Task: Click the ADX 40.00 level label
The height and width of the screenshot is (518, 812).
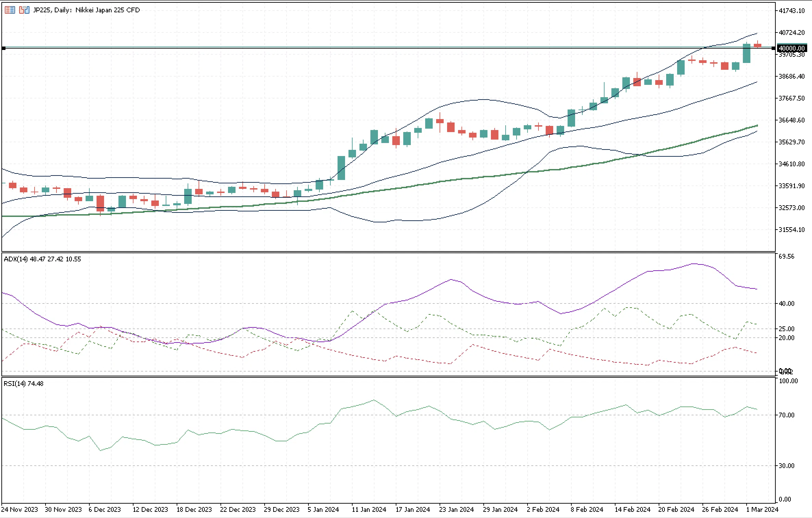Action: coord(786,303)
